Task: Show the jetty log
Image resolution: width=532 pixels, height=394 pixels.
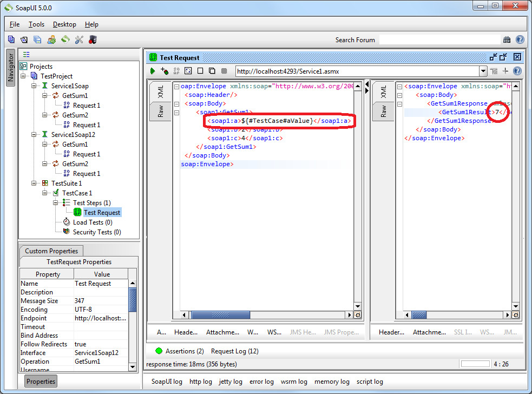Action: (231, 382)
